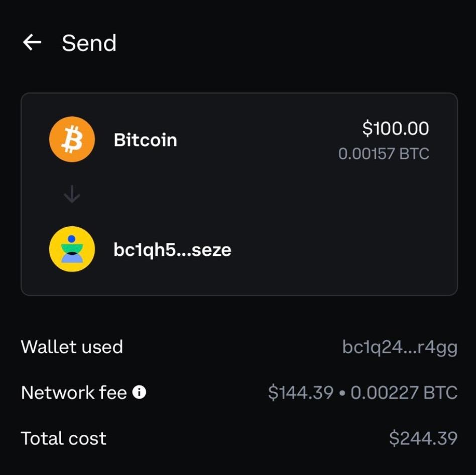Click the $244.39 total cost value
This screenshot has width=476, height=475.
[423, 438]
